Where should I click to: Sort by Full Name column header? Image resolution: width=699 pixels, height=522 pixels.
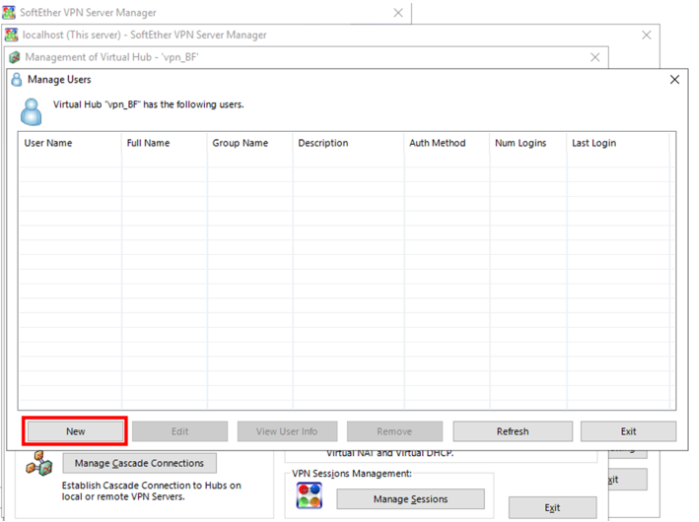tap(148, 143)
